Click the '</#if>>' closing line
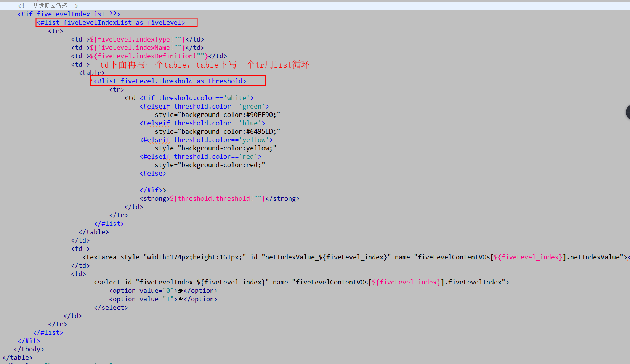Image resolution: width=630 pixels, height=364 pixels. pyautogui.click(x=153, y=190)
